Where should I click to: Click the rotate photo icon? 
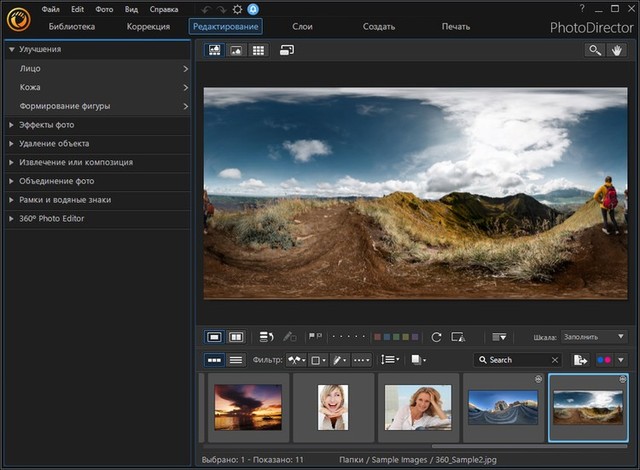click(436, 338)
